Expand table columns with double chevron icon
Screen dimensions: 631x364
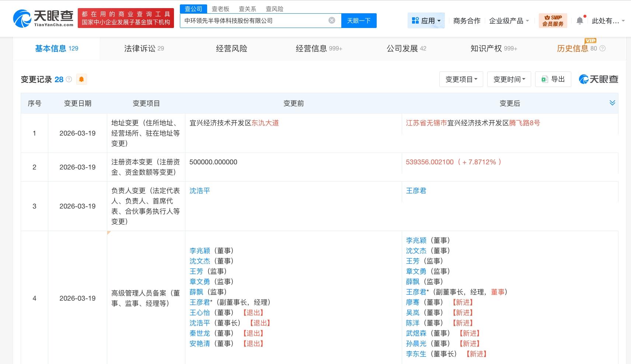[612, 103]
